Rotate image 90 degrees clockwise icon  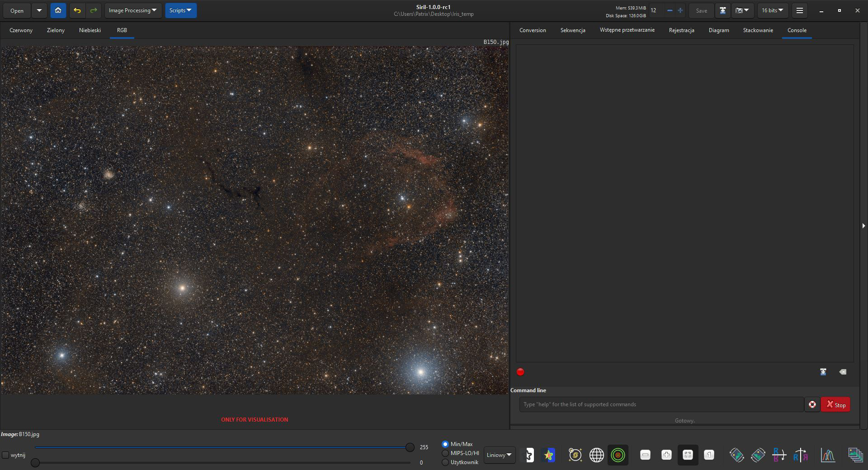[758, 455]
